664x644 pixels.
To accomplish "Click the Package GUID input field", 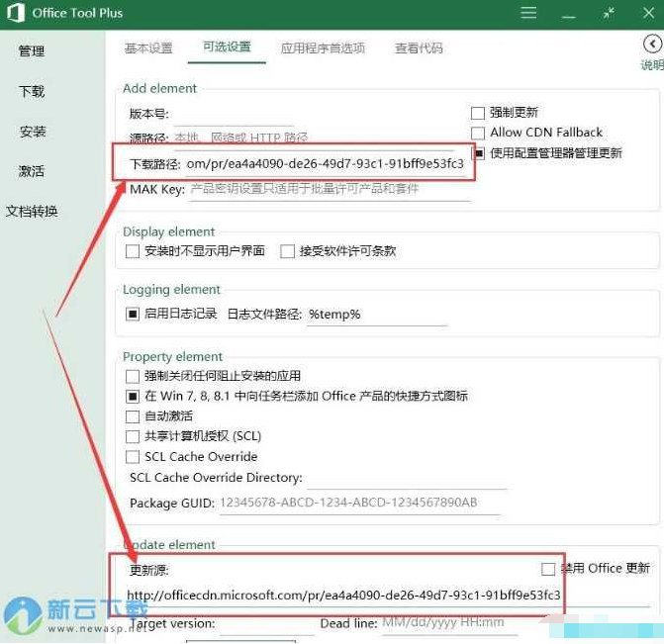I will point(359,504).
